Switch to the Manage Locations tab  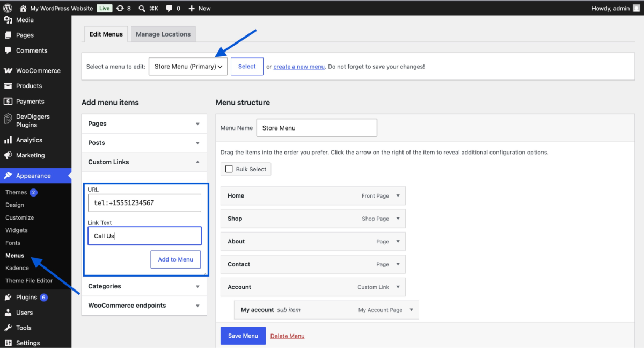(x=163, y=34)
